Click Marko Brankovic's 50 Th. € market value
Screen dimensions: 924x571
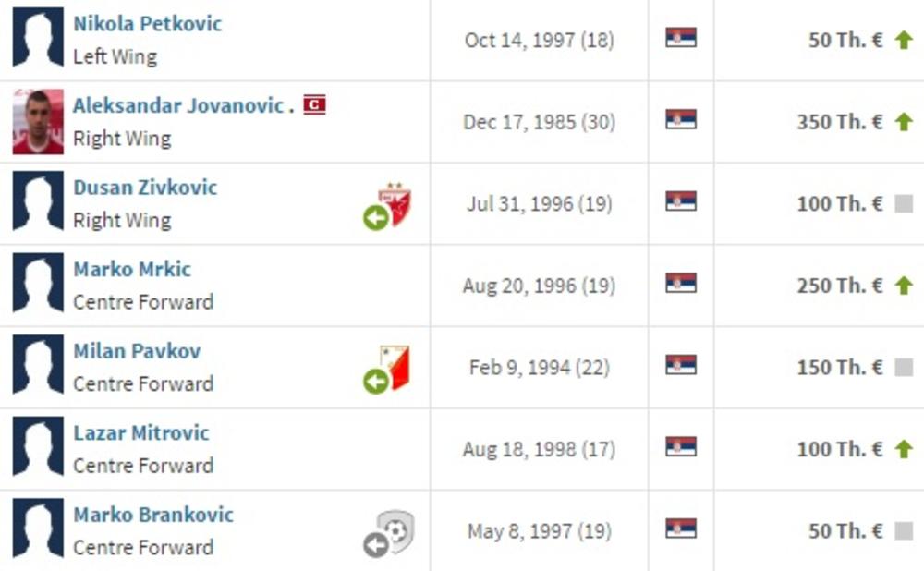(845, 531)
